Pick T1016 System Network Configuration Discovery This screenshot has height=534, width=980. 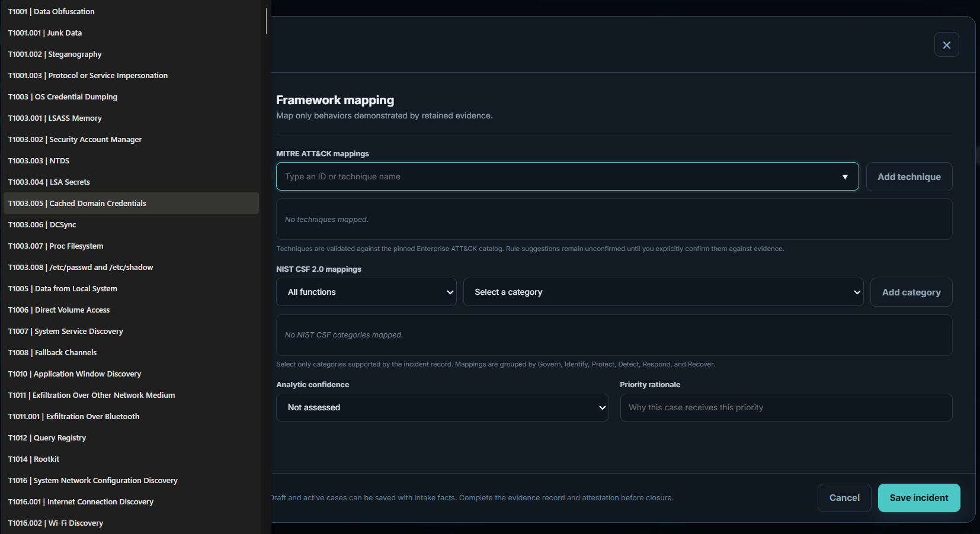coord(131,480)
